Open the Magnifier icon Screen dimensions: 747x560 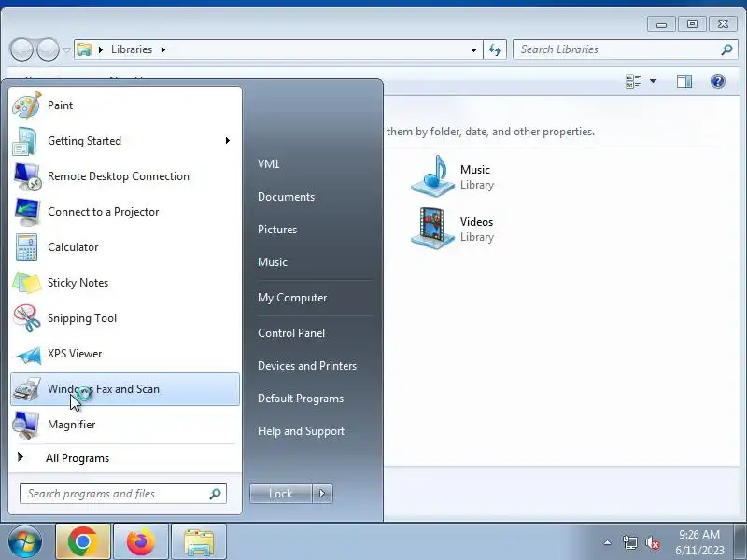click(x=27, y=425)
